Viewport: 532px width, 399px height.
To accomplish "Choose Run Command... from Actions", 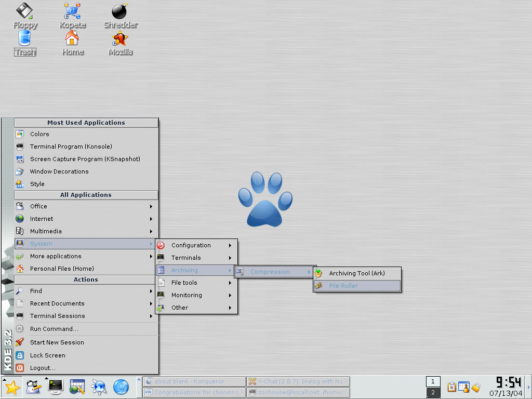I will pos(86,329).
